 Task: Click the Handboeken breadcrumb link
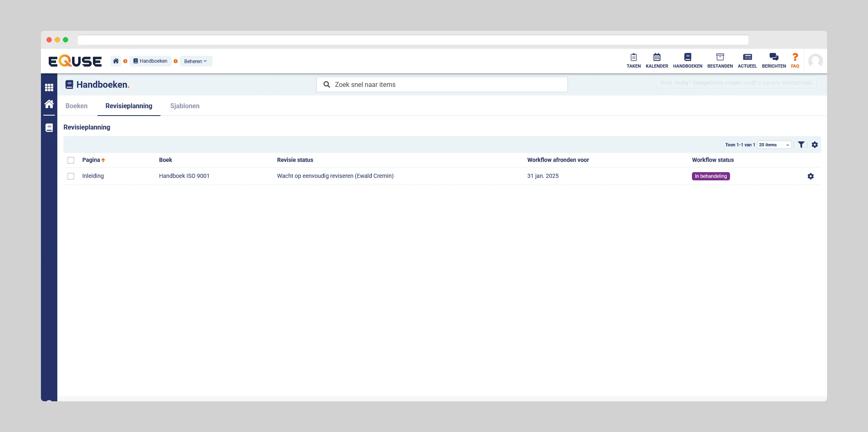[150, 61]
